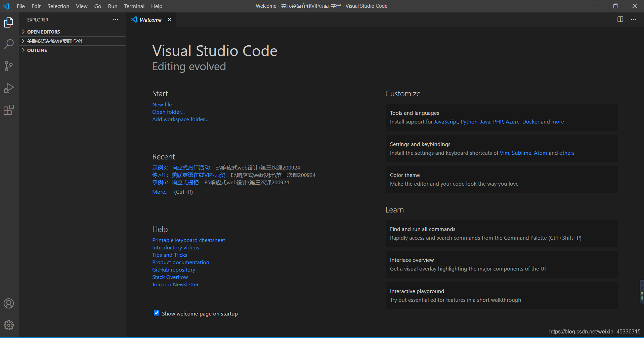Open recent 练习1: 美联英语在线VIP-师资

pos(189,175)
